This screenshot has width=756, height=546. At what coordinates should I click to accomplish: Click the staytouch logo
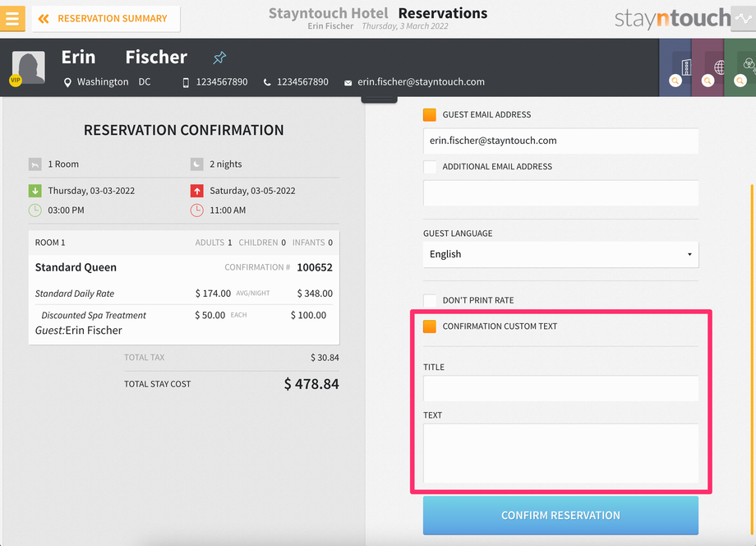pos(672,19)
